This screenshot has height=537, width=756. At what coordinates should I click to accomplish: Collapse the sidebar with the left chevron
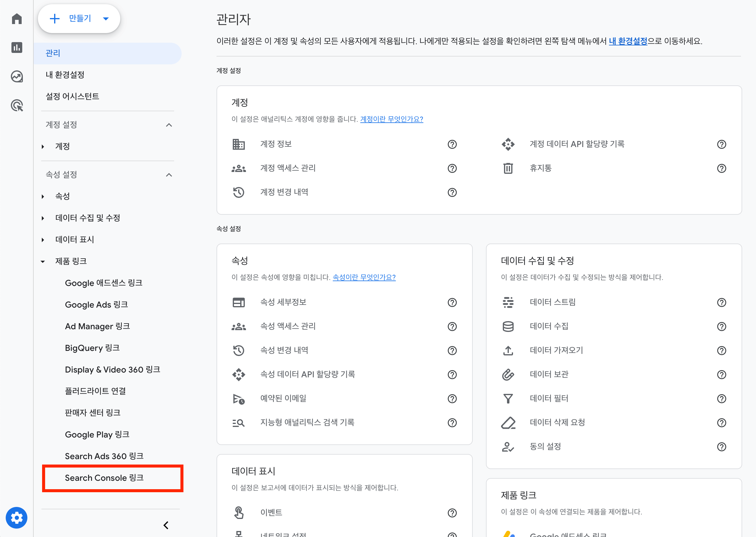[x=166, y=525]
